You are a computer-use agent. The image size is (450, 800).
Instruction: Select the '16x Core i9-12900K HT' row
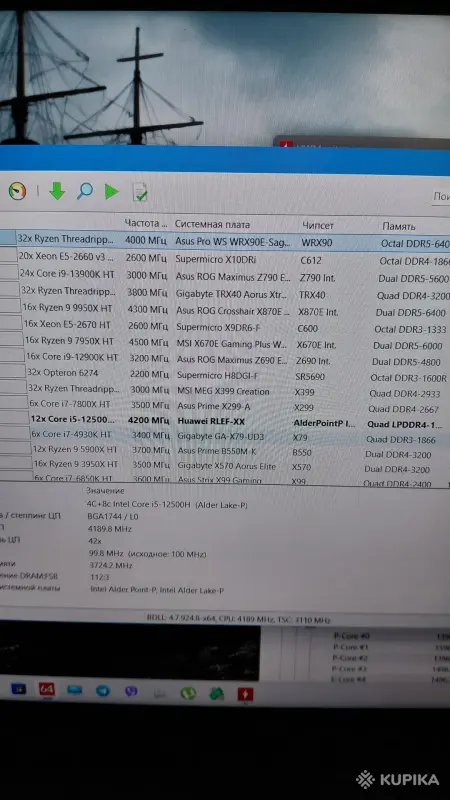click(x=225, y=359)
